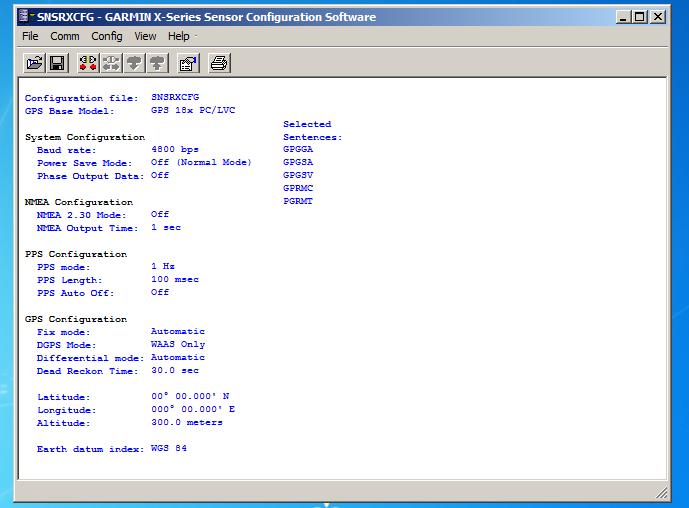Viewport: 689px width, 508px height.
Task: Click the grayed upload-arrow toolbar icon
Action: 157,63
